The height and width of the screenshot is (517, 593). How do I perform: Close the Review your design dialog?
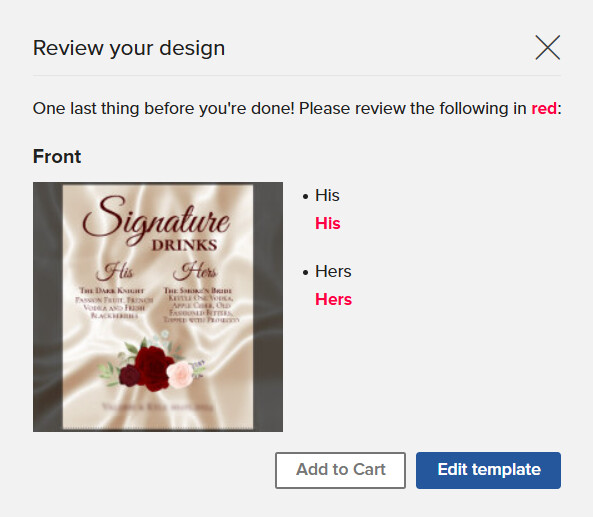pos(548,47)
